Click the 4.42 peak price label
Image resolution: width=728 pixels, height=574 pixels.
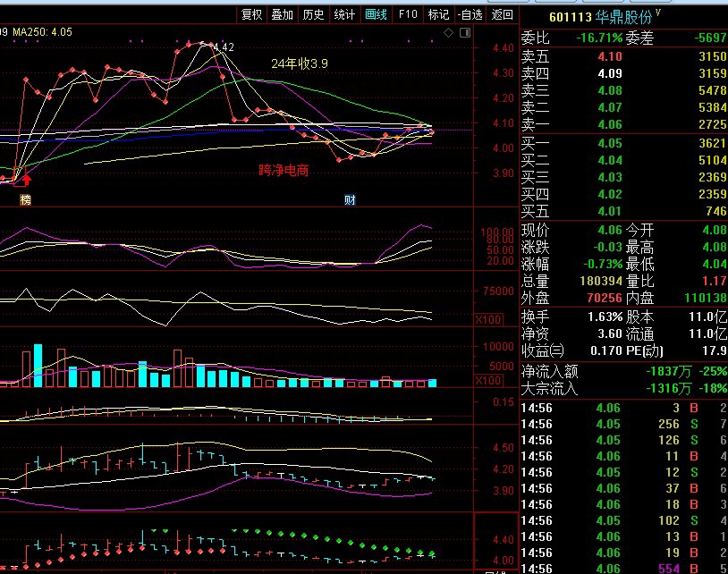224,46
